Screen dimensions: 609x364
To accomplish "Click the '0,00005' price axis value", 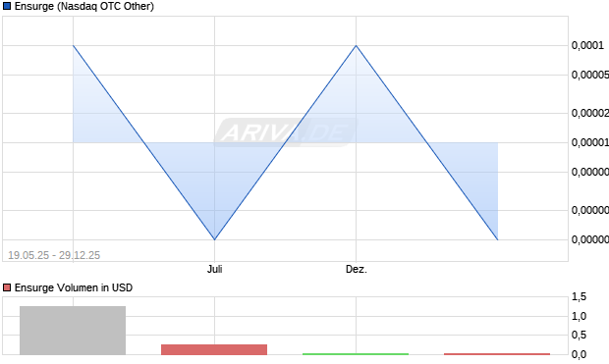I will (590, 75).
